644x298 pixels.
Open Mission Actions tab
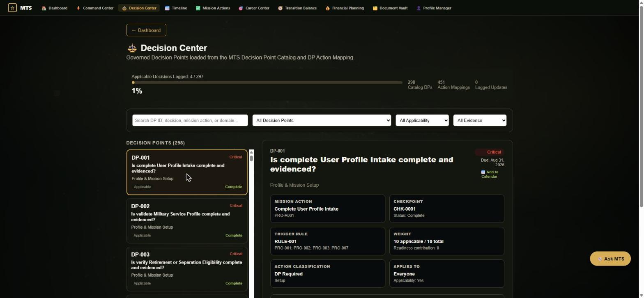coord(213,8)
